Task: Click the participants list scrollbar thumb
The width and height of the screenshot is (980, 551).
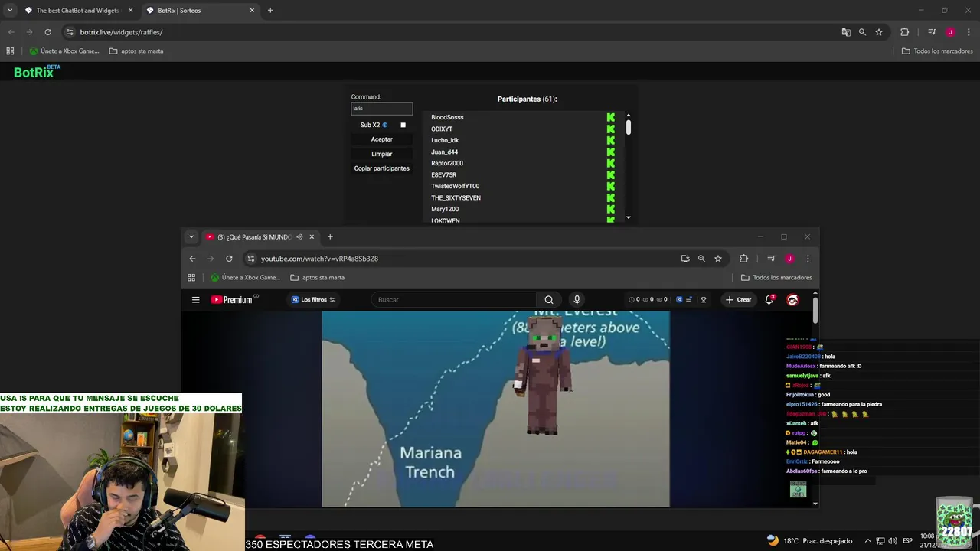Action: point(629,127)
